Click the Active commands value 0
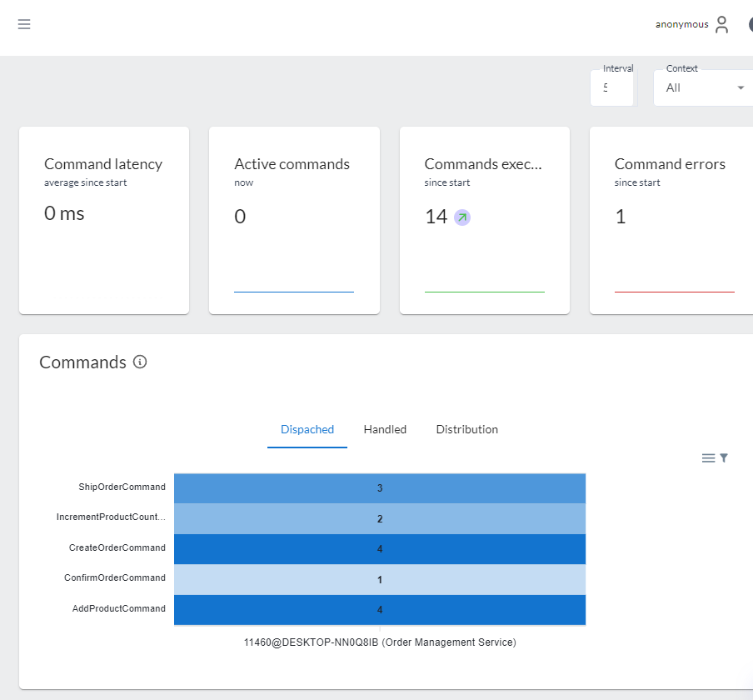This screenshot has width=753, height=700. 240,217
